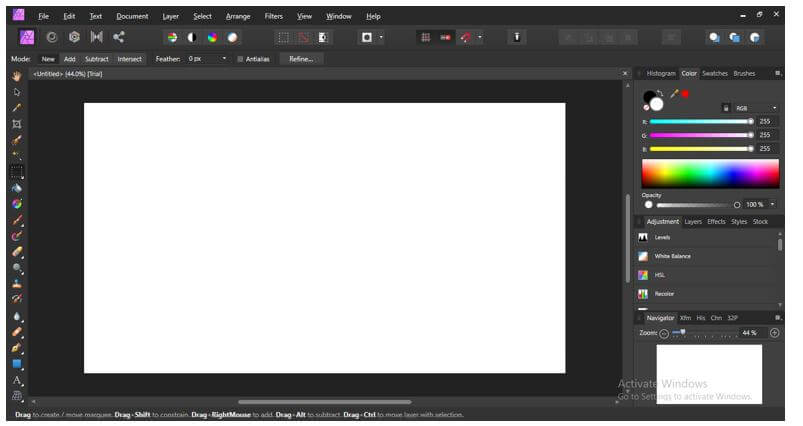This screenshot has height=426, width=803.
Task: Click the Navigator zoom out minus button
Action: 664,334
